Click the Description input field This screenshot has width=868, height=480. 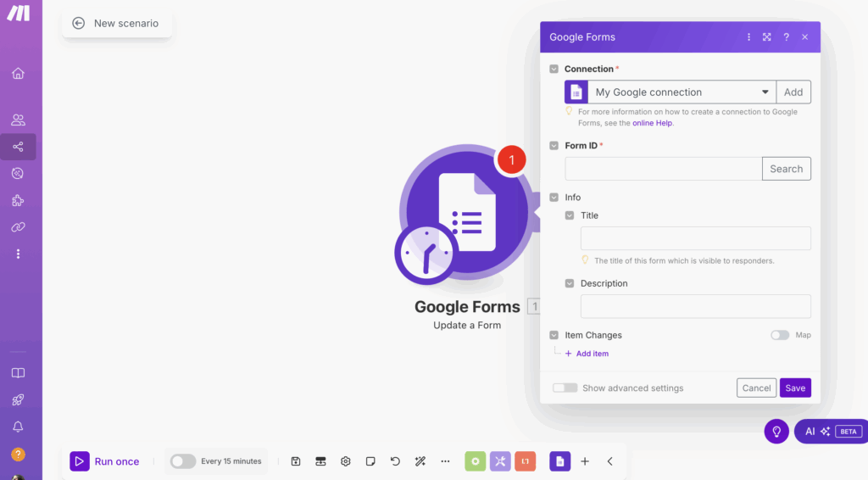695,306
